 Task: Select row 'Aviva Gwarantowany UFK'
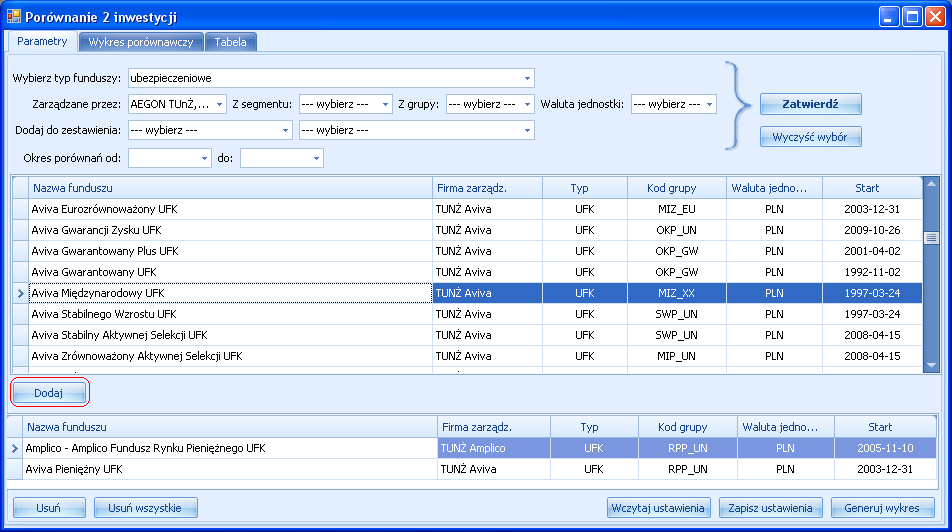[x=466, y=272]
